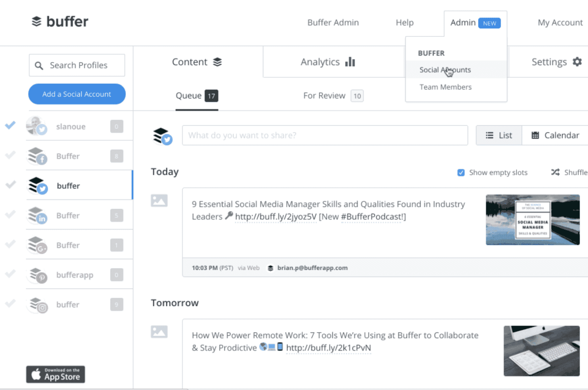
Task: Select the Buffer LinkedIn profile avatar
Action: 37,215
